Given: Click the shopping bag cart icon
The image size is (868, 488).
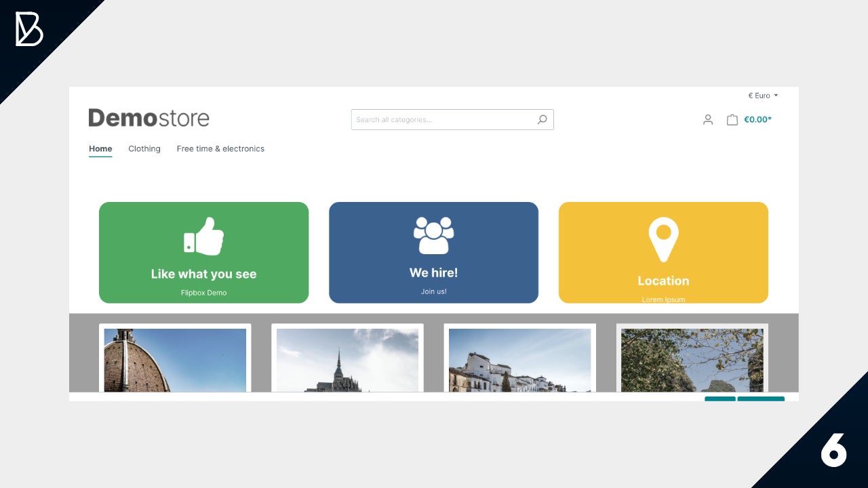Looking at the screenshot, I should point(732,120).
